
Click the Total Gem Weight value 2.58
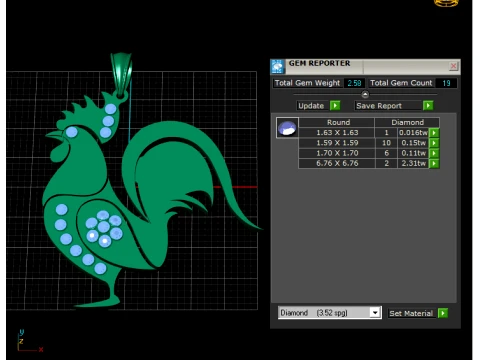[354, 83]
